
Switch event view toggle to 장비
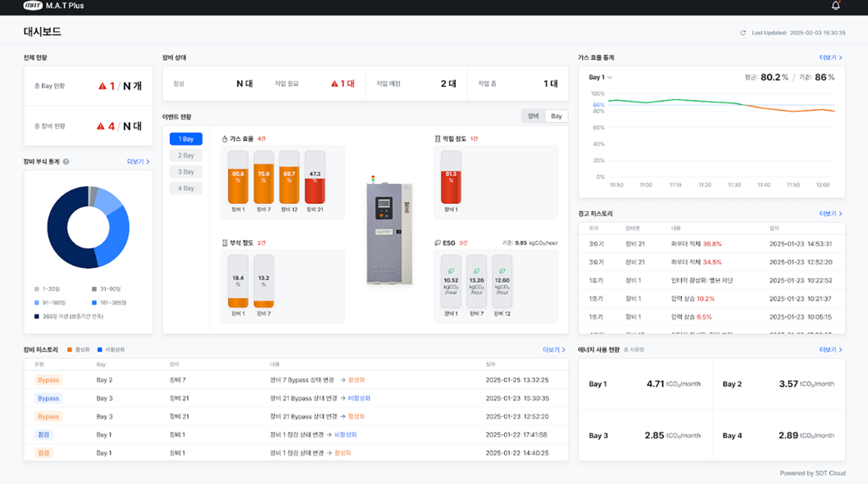[533, 116]
